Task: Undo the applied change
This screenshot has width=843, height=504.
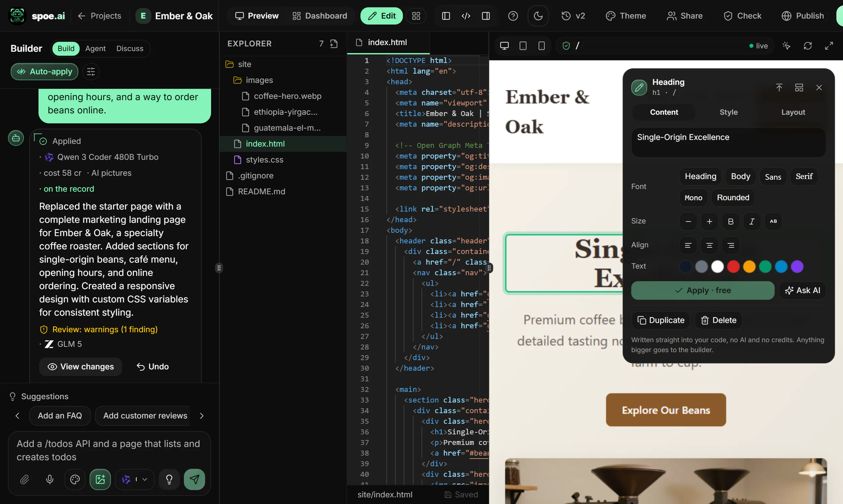Action: [x=153, y=366]
